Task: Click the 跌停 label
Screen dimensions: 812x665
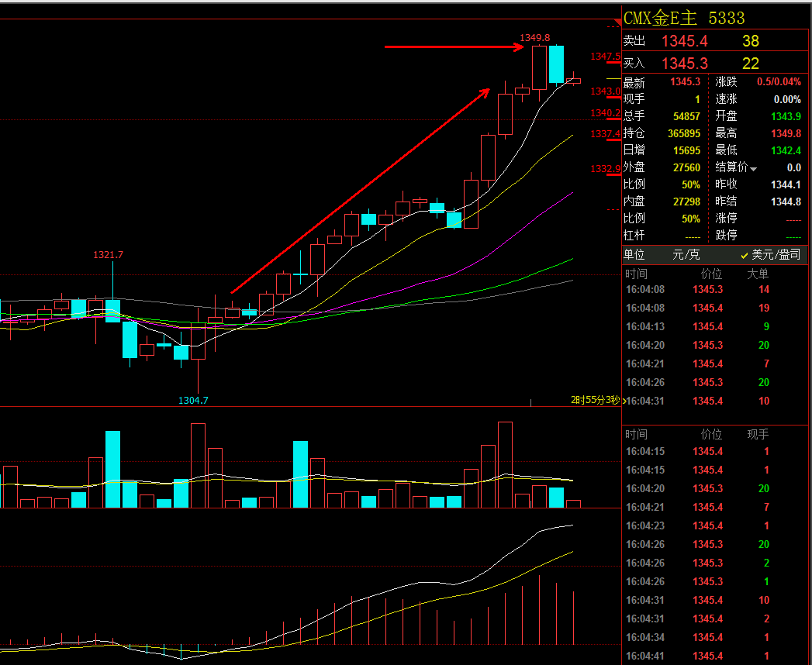Action: coord(726,236)
